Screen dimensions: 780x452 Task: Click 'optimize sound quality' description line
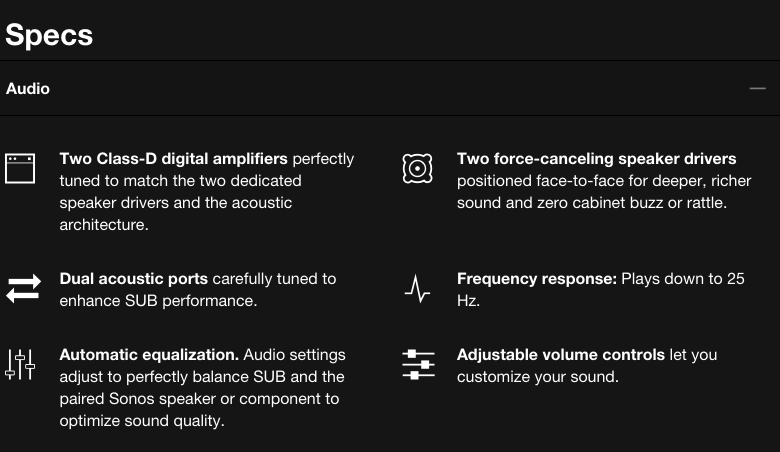pos(142,421)
